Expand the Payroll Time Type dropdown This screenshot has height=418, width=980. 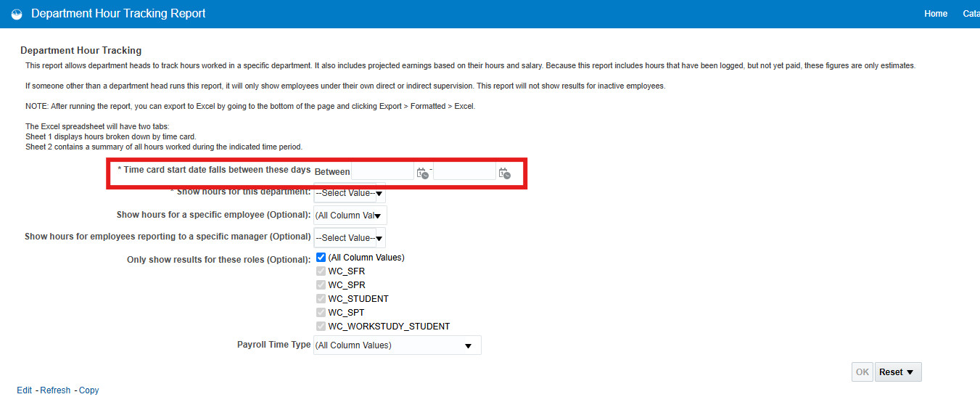pos(397,345)
